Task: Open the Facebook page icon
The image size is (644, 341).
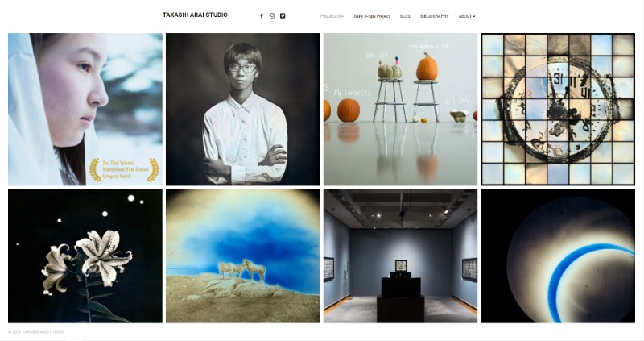Action: tap(261, 16)
